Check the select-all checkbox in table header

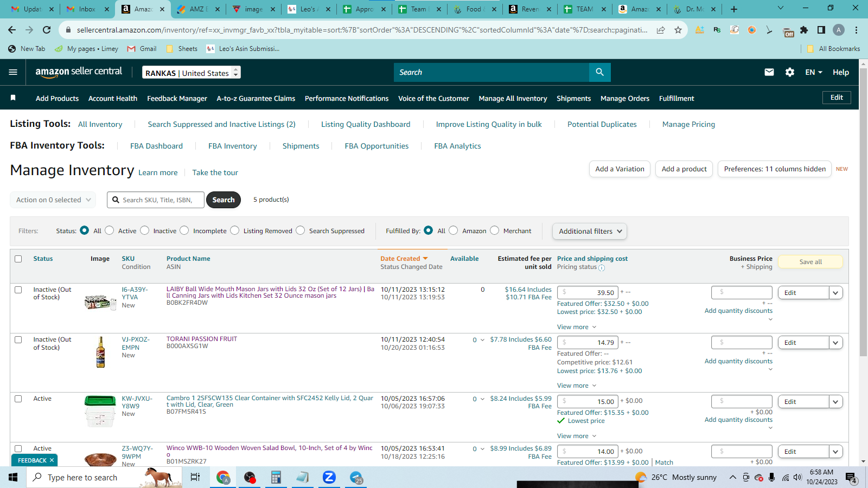click(x=18, y=259)
